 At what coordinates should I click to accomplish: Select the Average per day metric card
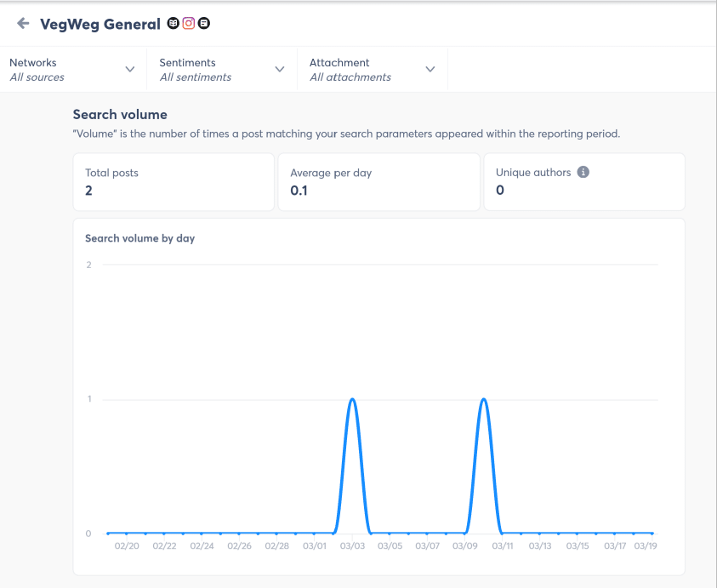pos(378,181)
